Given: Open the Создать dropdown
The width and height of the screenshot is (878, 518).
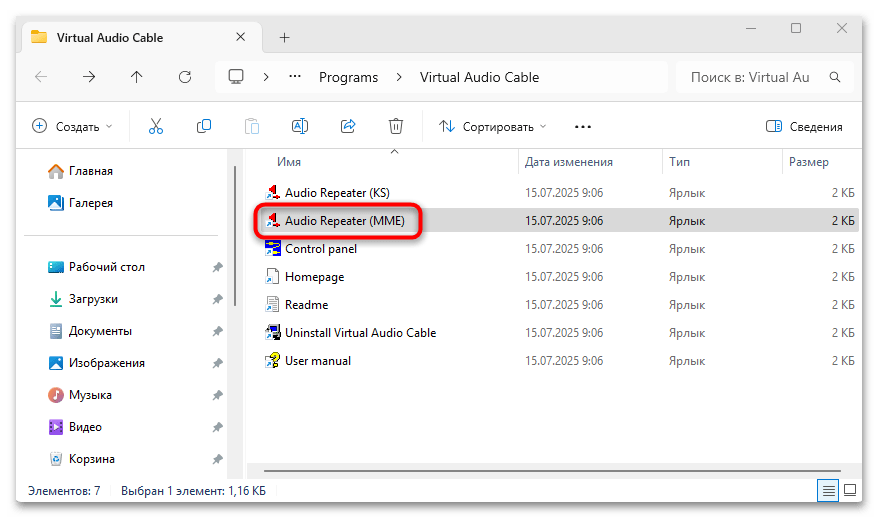Looking at the screenshot, I should click(x=72, y=127).
